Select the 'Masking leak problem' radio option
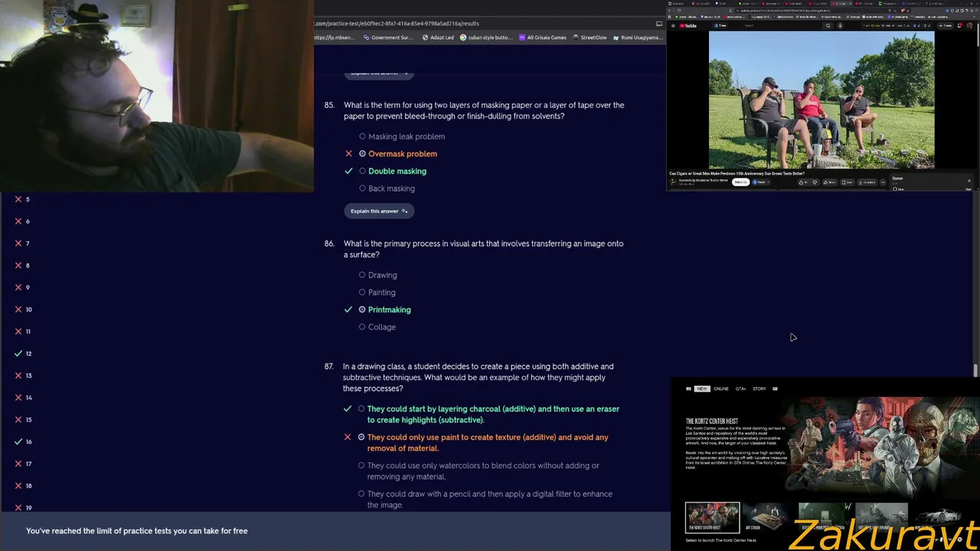Image resolution: width=980 pixels, height=551 pixels. [363, 136]
